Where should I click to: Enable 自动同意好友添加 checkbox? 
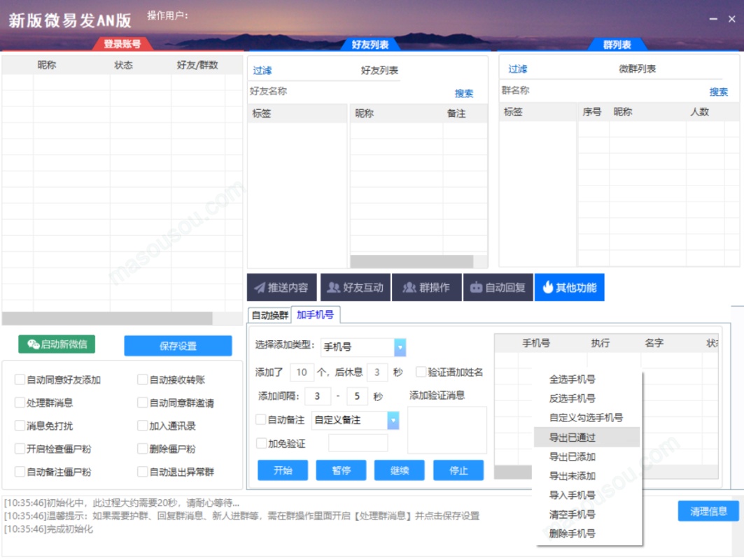[x=20, y=379]
